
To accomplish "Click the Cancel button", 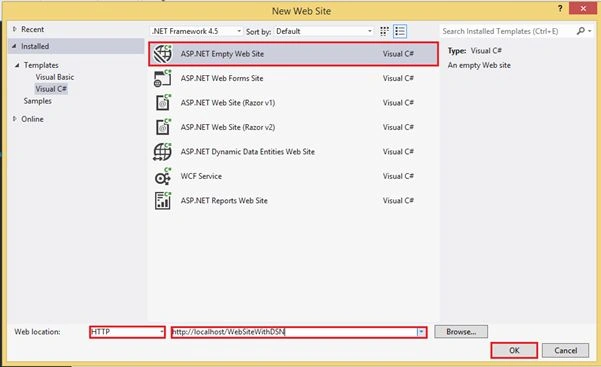I will [x=565, y=351].
